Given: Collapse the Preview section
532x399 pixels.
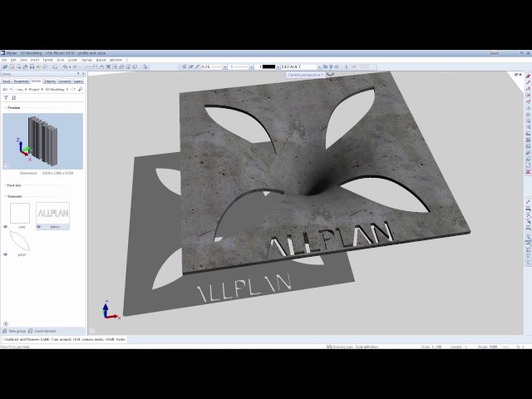Looking at the screenshot, I should pos(6,107).
